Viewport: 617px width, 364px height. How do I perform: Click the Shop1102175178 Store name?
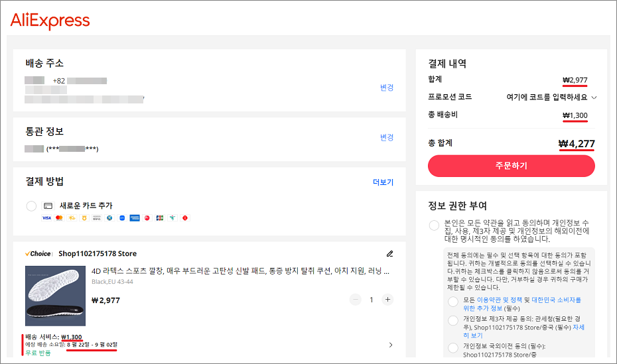[98, 253]
